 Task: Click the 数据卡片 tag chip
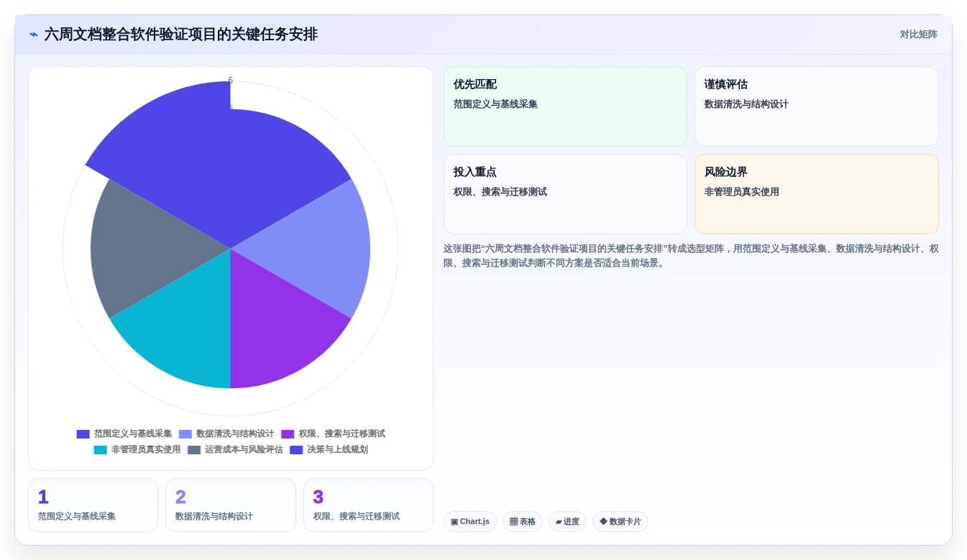pyautogui.click(x=620, y=522)
